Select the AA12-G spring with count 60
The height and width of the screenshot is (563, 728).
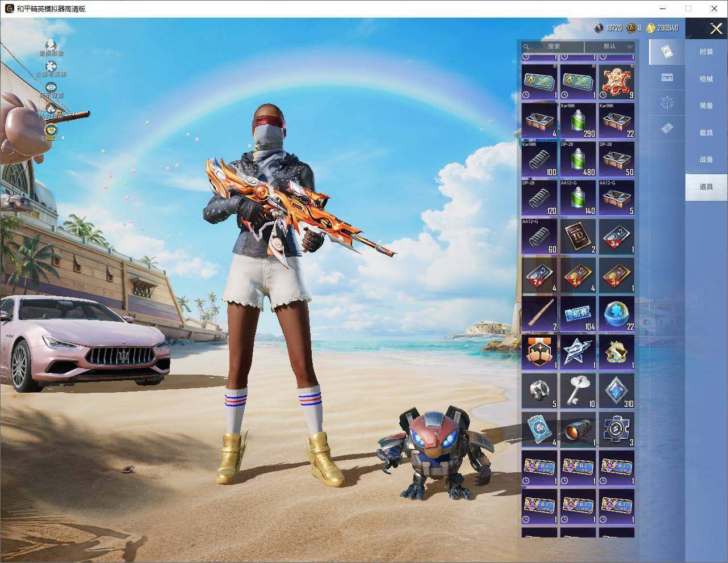tap(539, 236)
